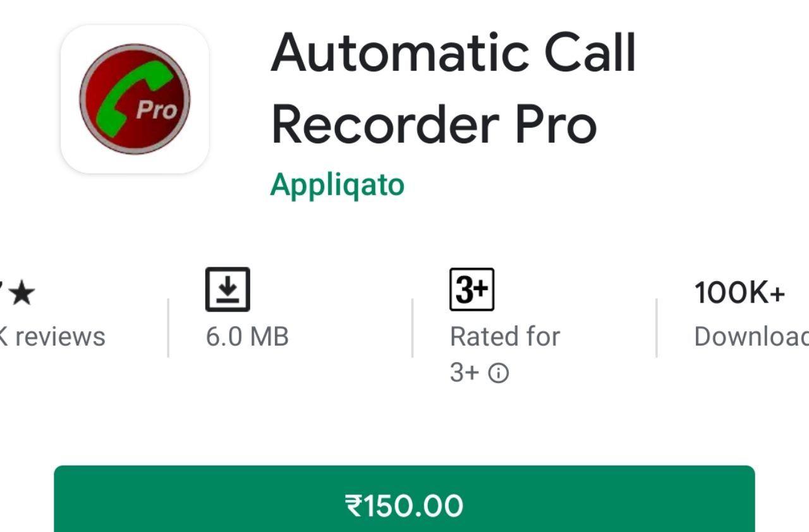Tap the 100K+ downloads count
Screen dimensions: 809x532
point(740,293)
